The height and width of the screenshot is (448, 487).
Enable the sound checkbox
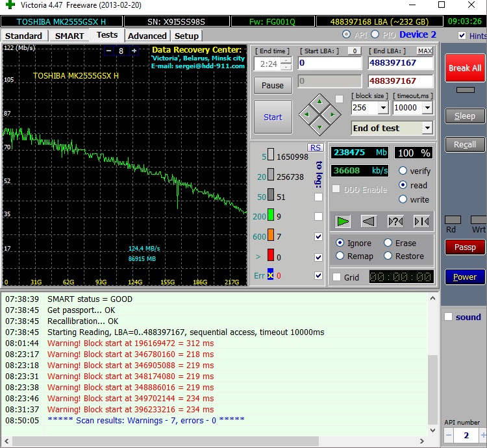448,317
